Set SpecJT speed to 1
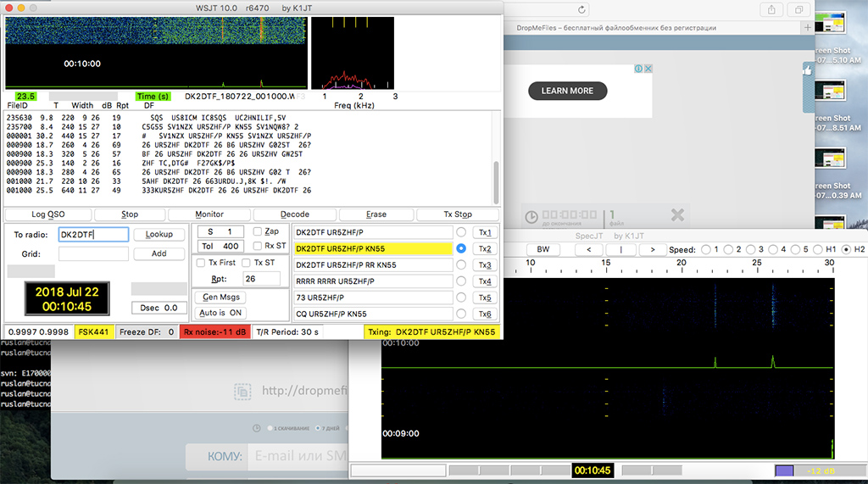868x484 pixels. (x=706, y=249)
